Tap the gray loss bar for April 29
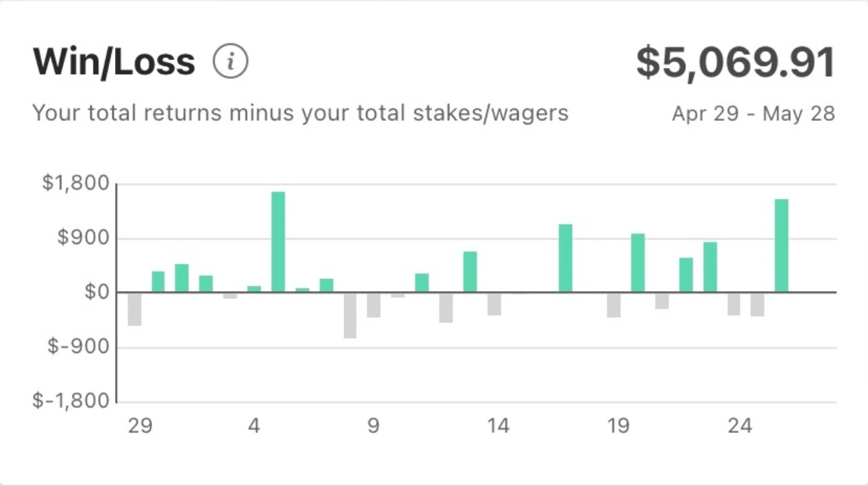 pyautogui.click(x=135, y=309)
